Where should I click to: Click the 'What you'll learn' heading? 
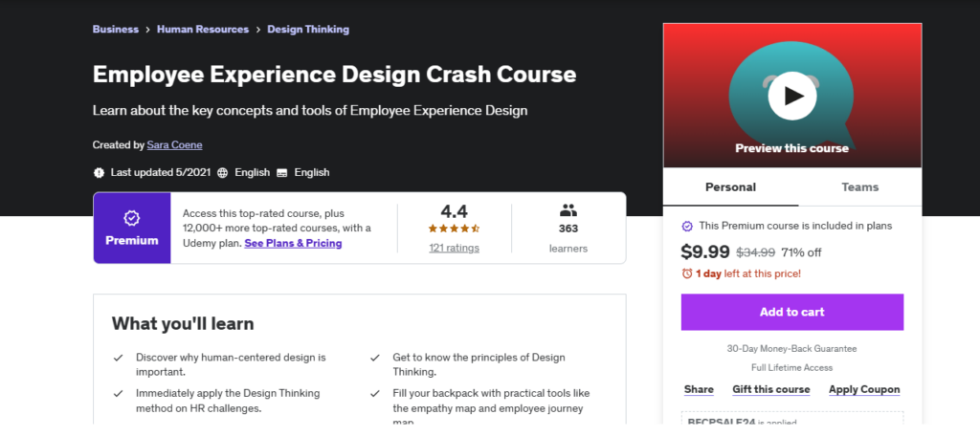click(x=183, y=323)
